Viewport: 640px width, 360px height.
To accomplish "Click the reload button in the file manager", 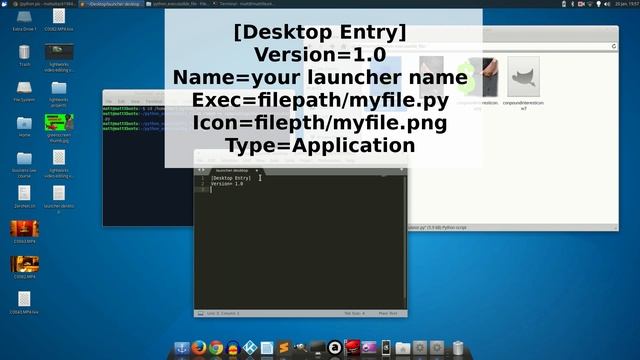I will (x=613, y=46).
